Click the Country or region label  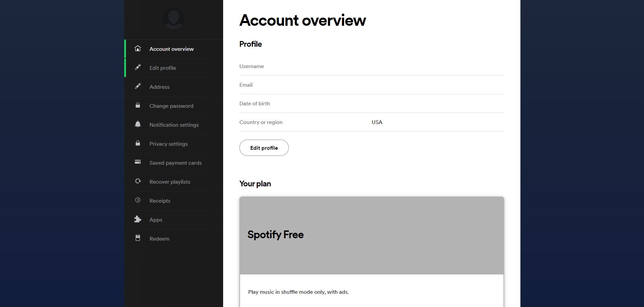[x=261, y=122]
